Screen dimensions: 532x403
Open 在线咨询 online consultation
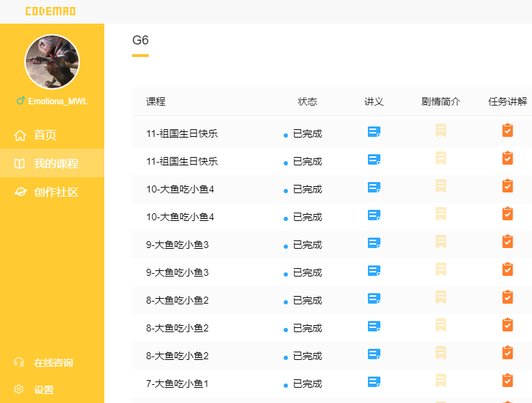(43, 363)
